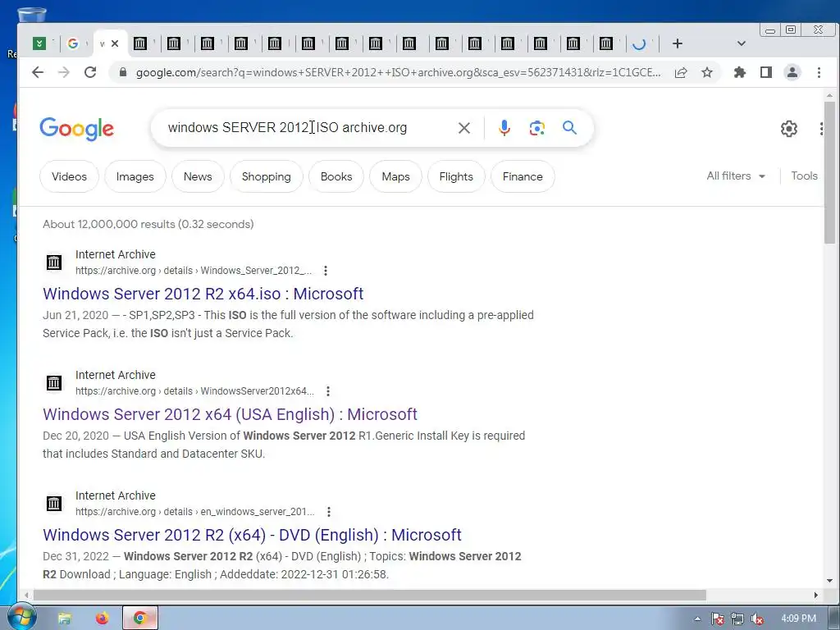Open Google quick settings gear
The height and width of the screenshot is (630, 840).
788,129
